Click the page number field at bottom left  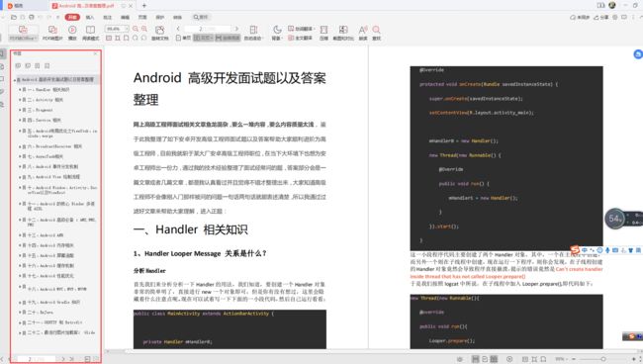tap(37, 359)
